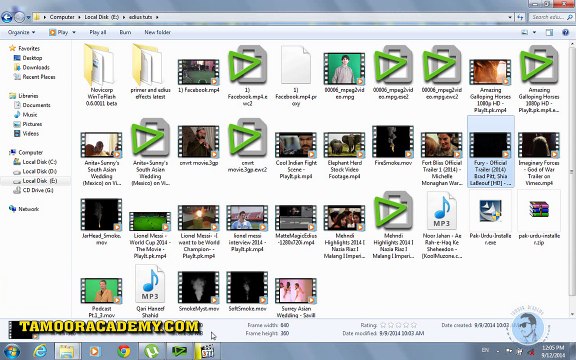Select the blank 1) Facebook.mp4.proxy file icon
Screen dimensions: 576x360
coord(296,65)
